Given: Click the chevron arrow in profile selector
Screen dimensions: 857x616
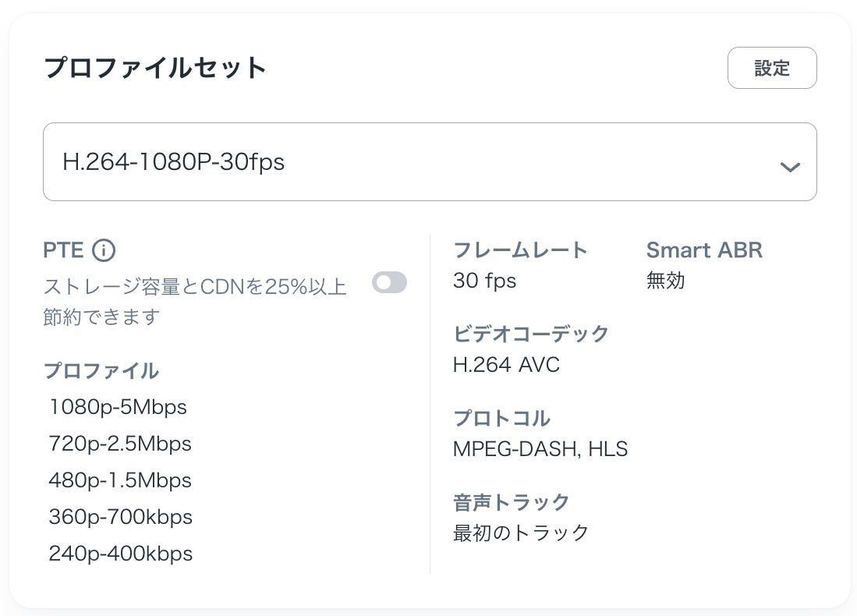Looking at the screenshot, I should (790, 166).
